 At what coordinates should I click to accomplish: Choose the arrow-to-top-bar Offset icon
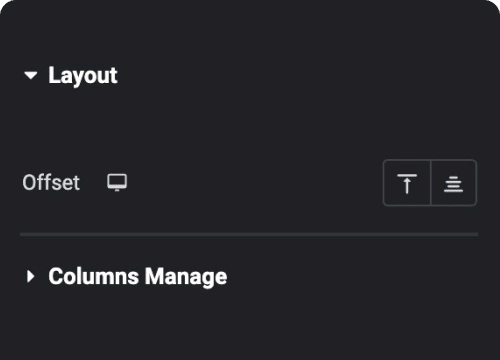407,183
